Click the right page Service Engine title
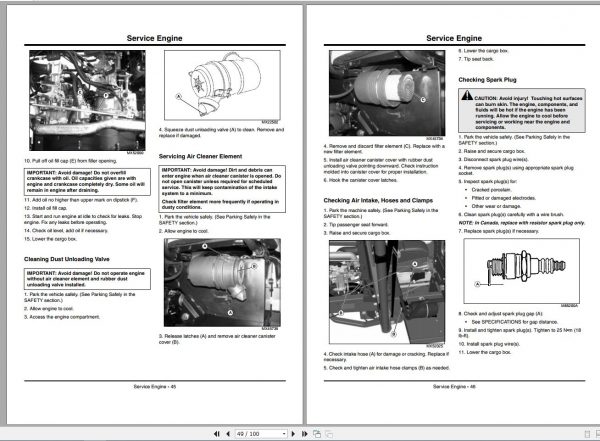The image size is (600, 441). tap(454, 38)
